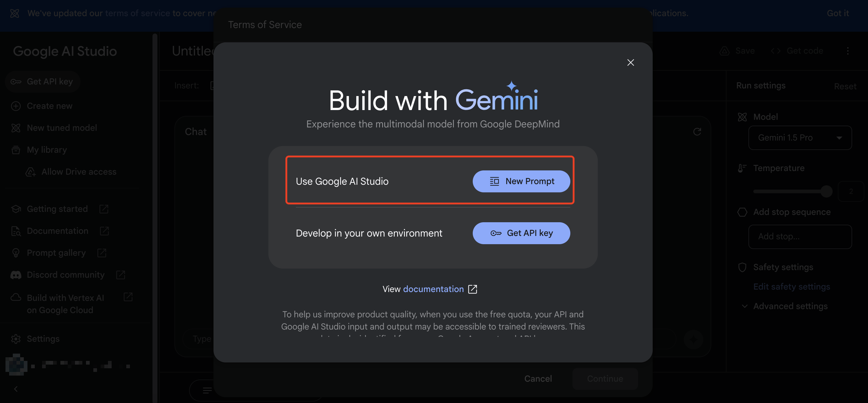The height and width of the screenshot is (403, 868).
Task: Open the three-dot more options menu
Action: click(x=848, y=51)
